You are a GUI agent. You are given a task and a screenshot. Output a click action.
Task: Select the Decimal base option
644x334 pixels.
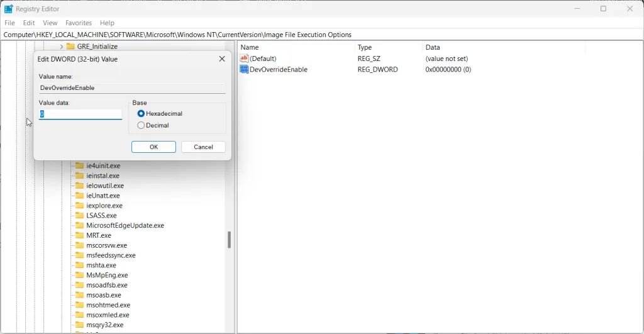coord(141,125)
